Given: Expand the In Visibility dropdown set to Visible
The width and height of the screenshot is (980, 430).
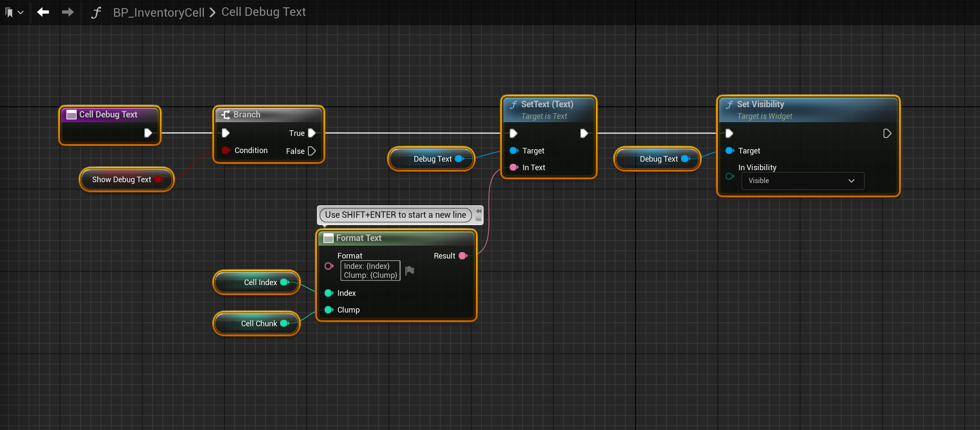Looking at the screenshot, I should pyautogui.click(x=803, y=181).
